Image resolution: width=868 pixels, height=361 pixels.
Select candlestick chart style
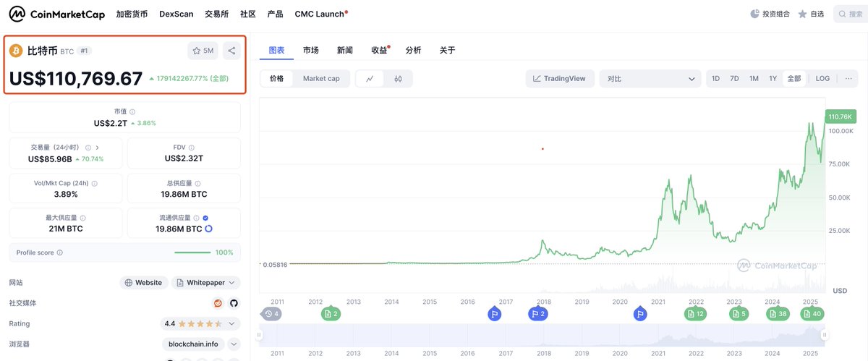tap(398, 79)
